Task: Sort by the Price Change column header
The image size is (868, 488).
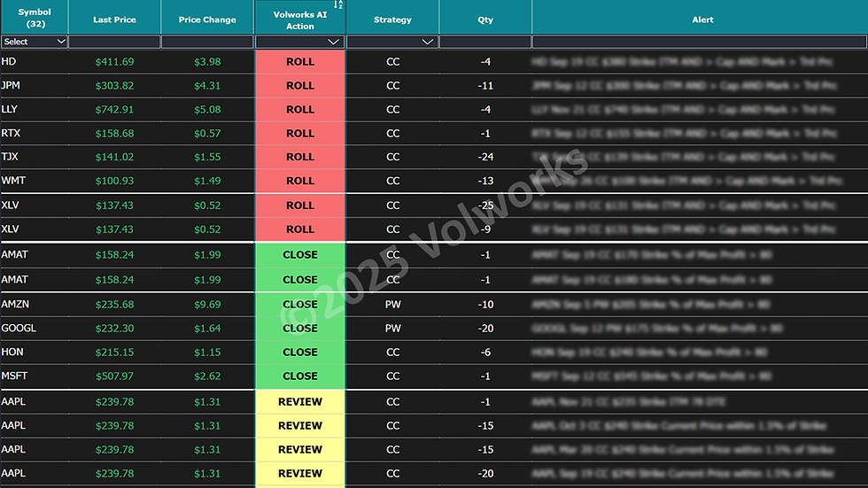Action: click(x=207, y=19)
